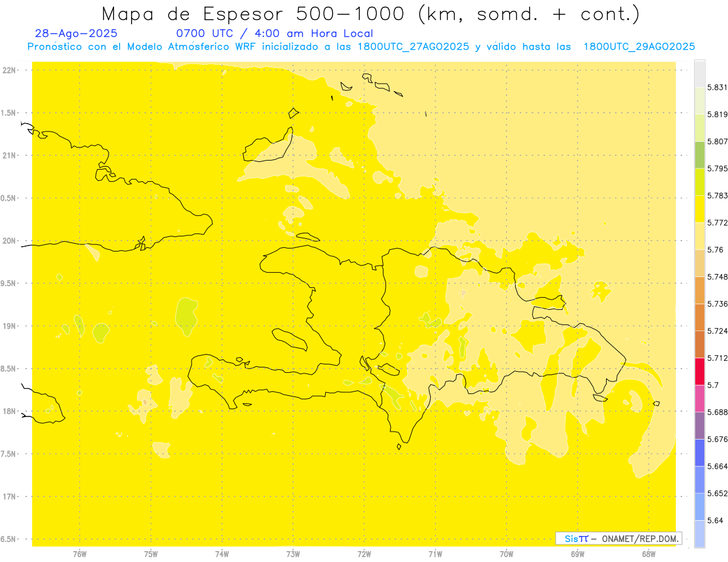The height and width of the screenshot is (562, 728).
Task: Click the 69W longitude axis label
Action: pyautogui.click(x=578, y=554)
